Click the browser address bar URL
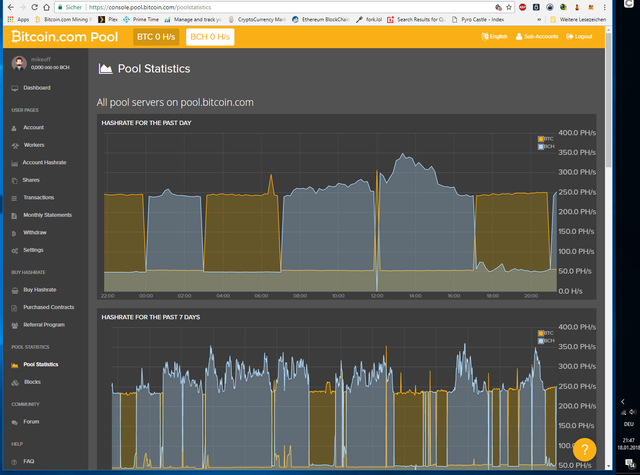 point(150,7)
